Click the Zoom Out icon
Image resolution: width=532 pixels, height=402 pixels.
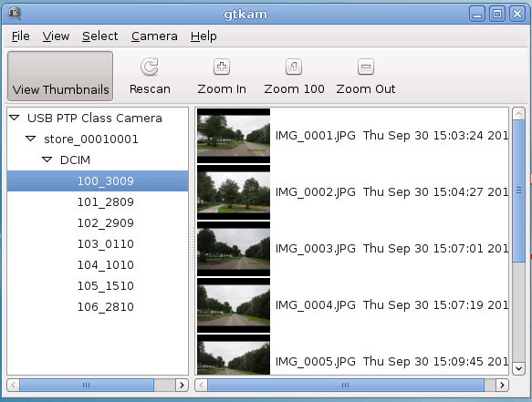366,67
